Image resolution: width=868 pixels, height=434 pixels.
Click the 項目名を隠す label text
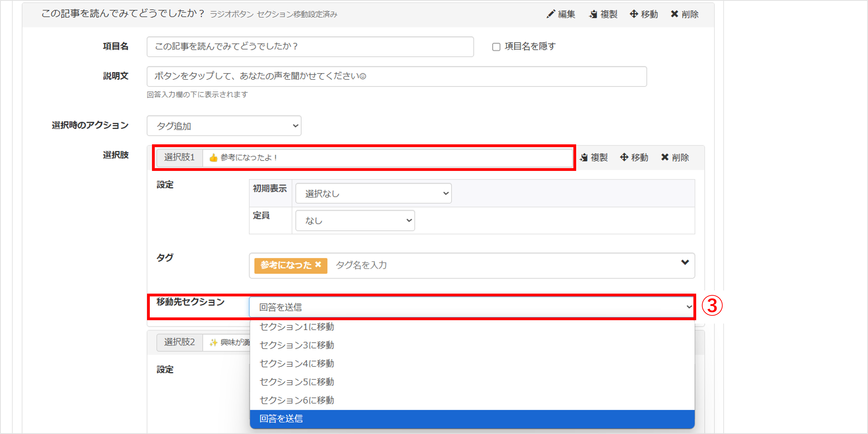pyautogui.click(x=530, y=46)
